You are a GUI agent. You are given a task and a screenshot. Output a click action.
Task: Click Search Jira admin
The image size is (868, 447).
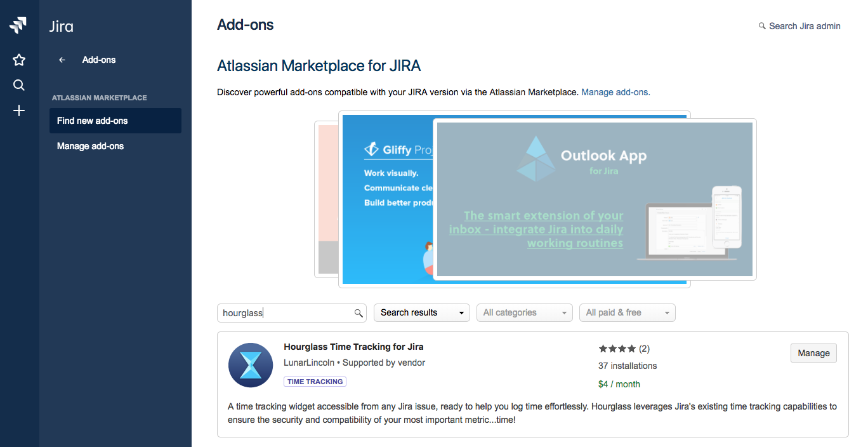coord(799,26)
